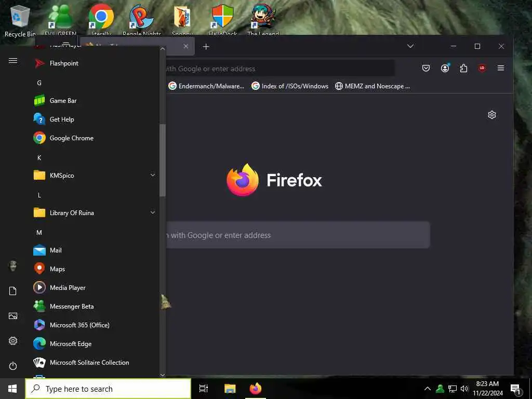
Task: Open Index of /ISOs/Windows bookmark
Action: point(290,86)
